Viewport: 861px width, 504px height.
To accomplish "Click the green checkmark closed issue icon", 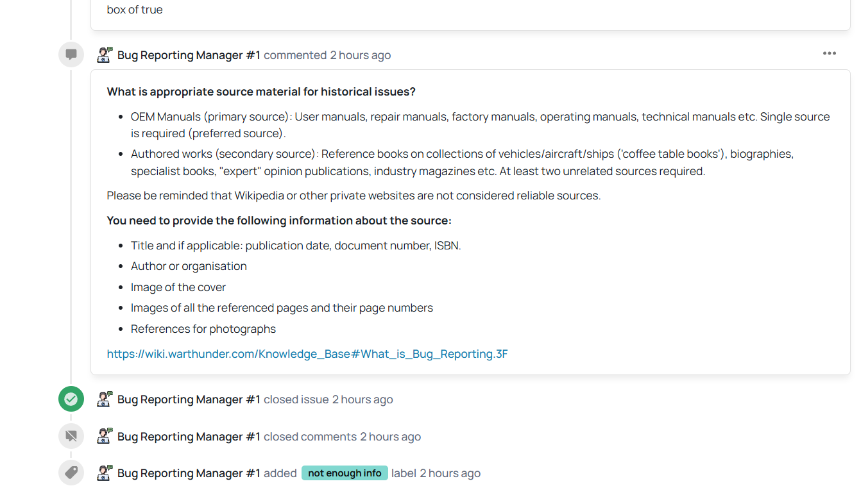I will pos(71,399).
